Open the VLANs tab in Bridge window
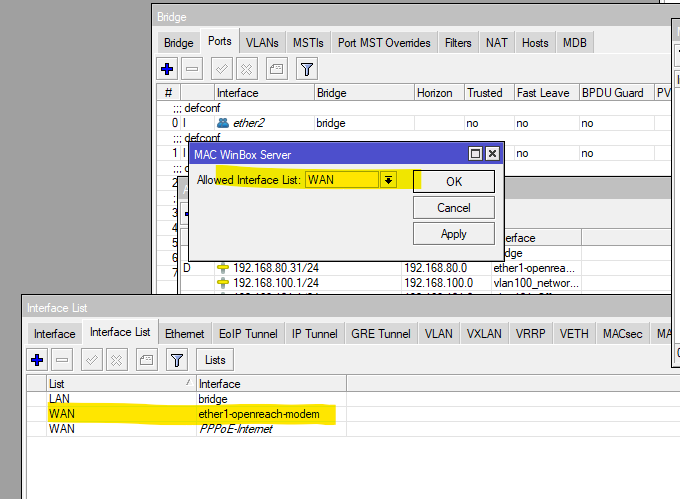The height and width of the screenshot is (499, 680). point(262,43)
